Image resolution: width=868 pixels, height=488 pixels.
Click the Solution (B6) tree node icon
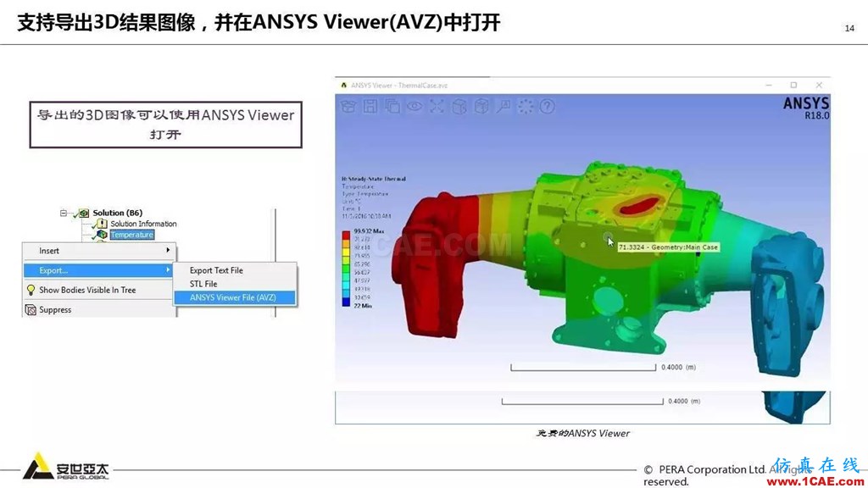(84, 213)
